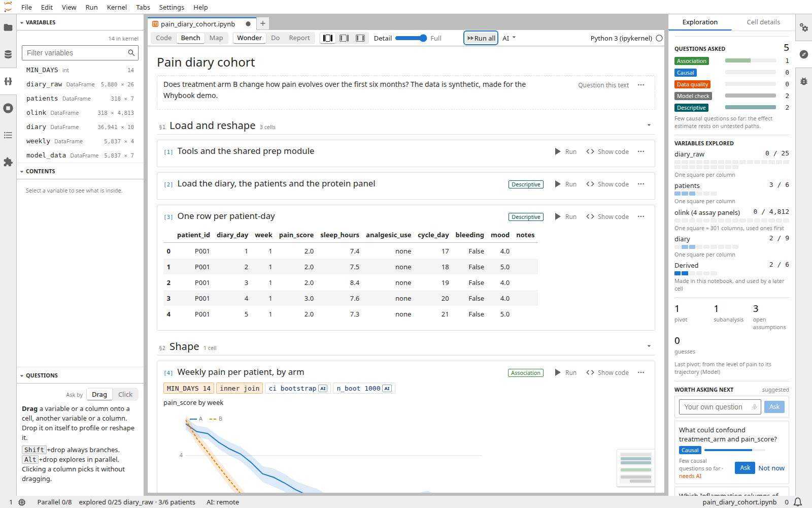The height and width of the screenshot is (508, 812).
Task: Open the debugger bug icon
Action: 804,81
